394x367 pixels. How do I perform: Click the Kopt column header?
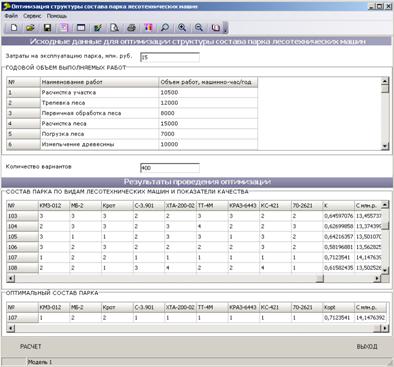338,307
